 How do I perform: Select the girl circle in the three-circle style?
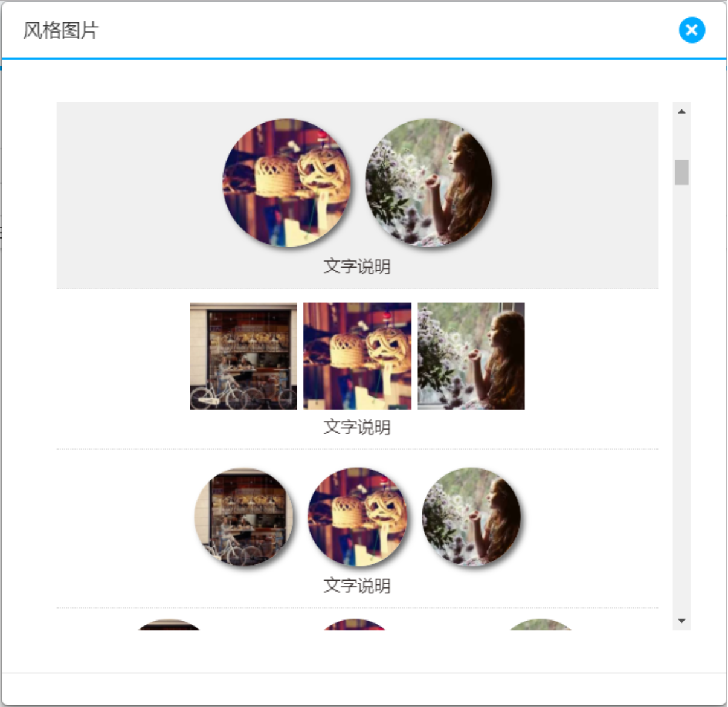[471, 517]
